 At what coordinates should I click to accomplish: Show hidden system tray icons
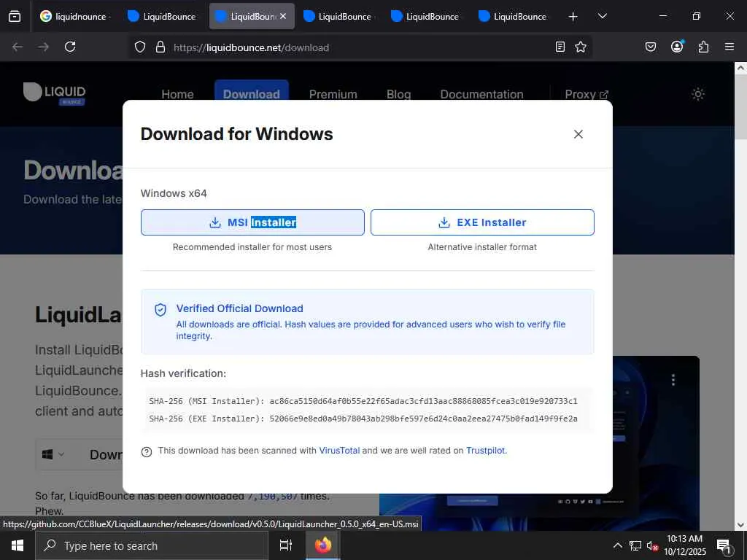click(x=617, y=545)
